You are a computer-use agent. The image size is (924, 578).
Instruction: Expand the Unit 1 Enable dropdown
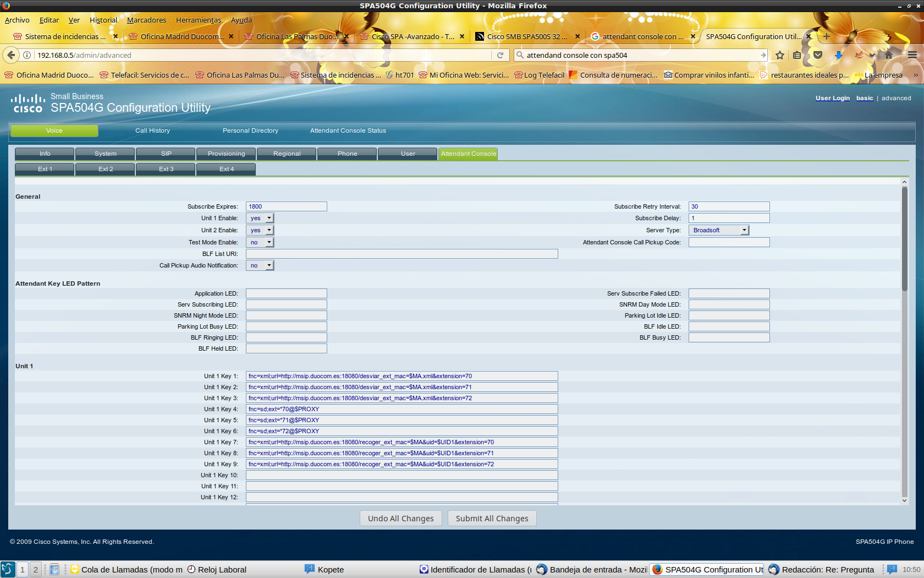(x=260, y=219)
